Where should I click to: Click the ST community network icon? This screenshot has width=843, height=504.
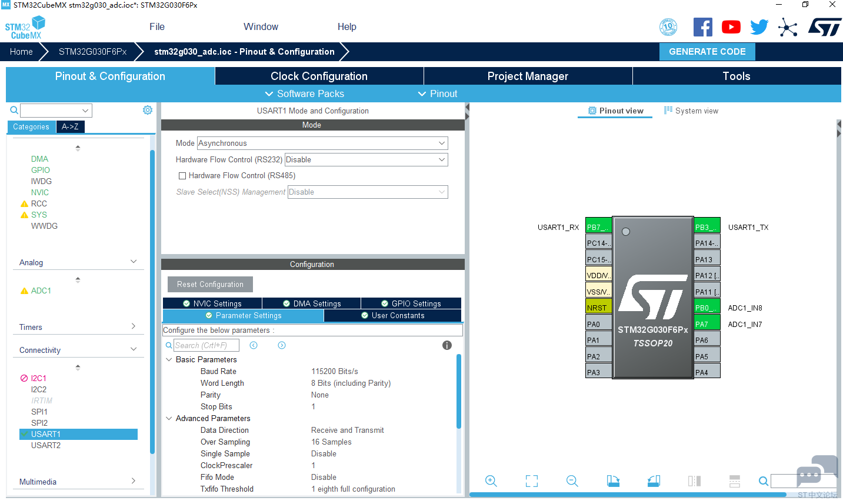[788, 27]
